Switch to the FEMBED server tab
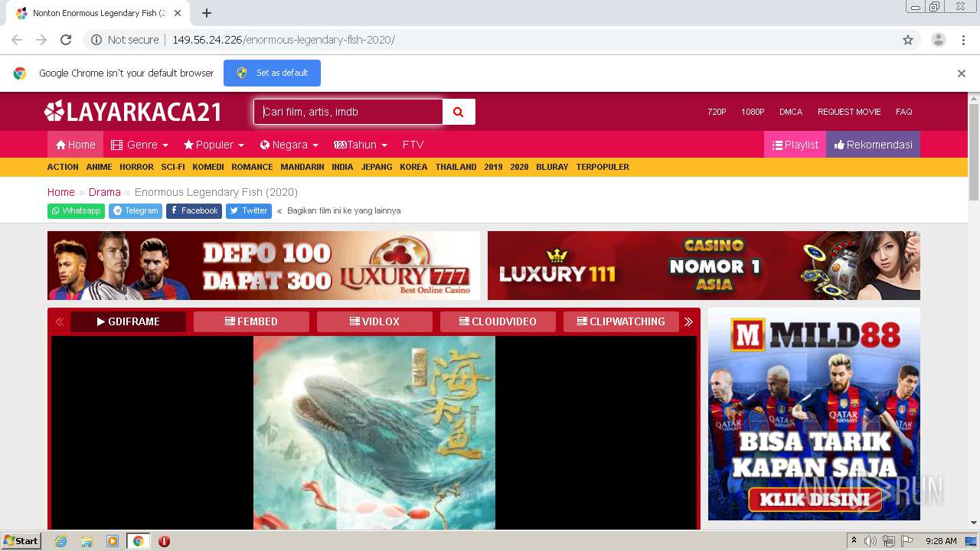Viewport: 980px width, 551px height. (x=251, y=321)
